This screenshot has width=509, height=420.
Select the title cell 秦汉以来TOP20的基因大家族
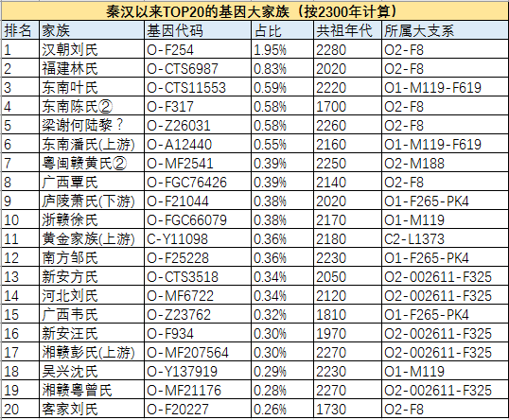click(254, 12)
